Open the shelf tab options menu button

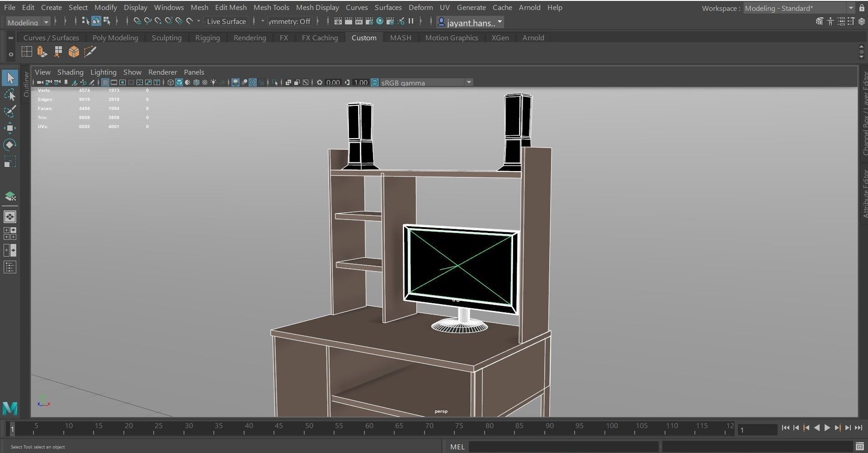[11, 38]
